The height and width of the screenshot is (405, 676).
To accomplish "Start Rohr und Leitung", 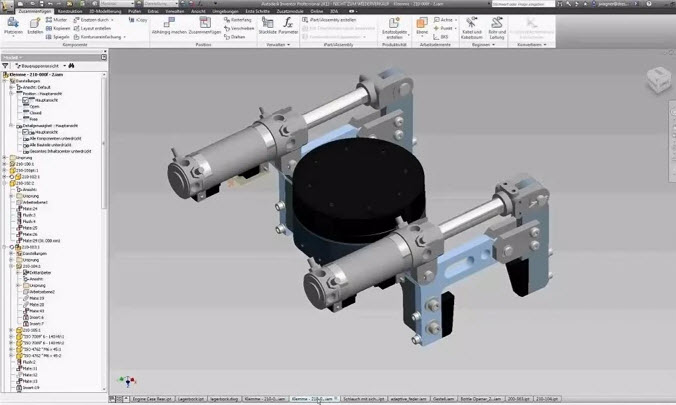I will click(x=497, y=28).
